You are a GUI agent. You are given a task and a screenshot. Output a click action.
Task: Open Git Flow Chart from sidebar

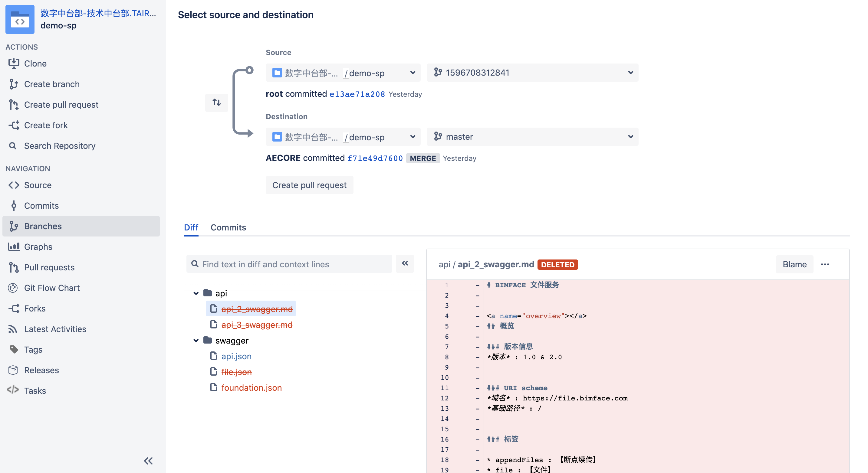pos(51,288)
